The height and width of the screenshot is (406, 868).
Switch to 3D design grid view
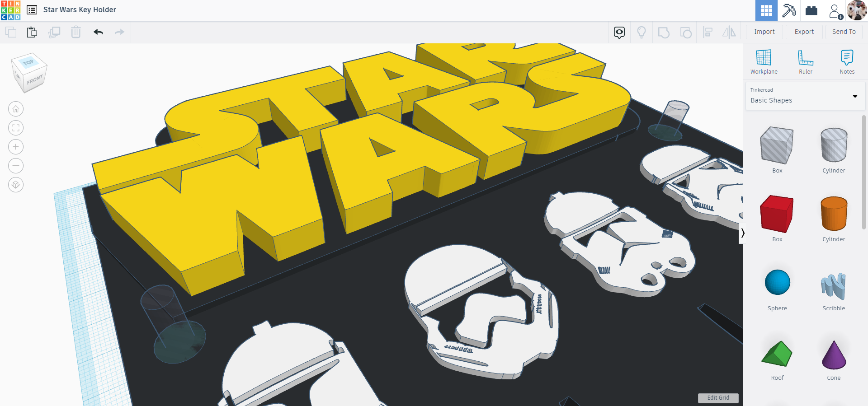click(766, 10)
